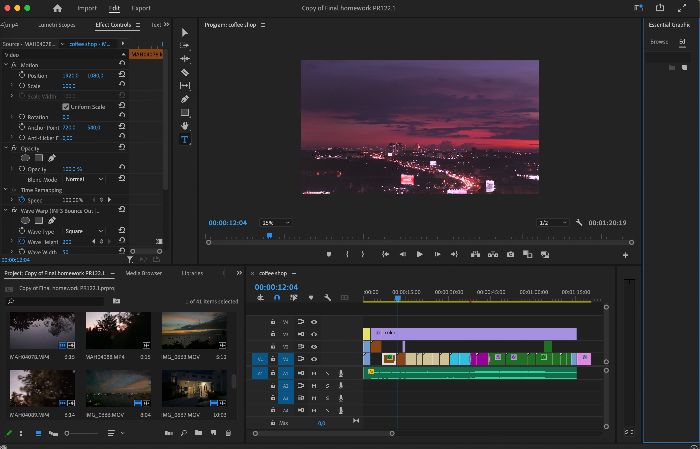Screen dimensions: 700x449
Task: Toggle Linked Selection in timeline
Action: click(293, 298)
